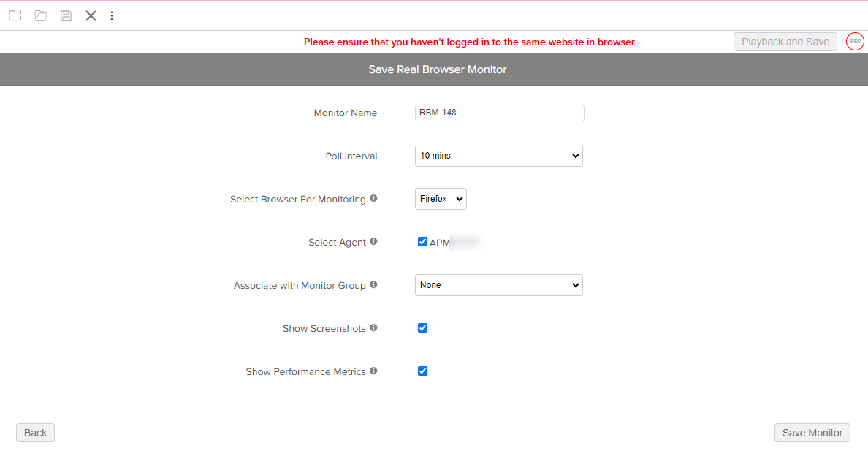Open the Associate with Monitor Group dropdown
Viewport: 868px width, 451px height.
(498, 285)
